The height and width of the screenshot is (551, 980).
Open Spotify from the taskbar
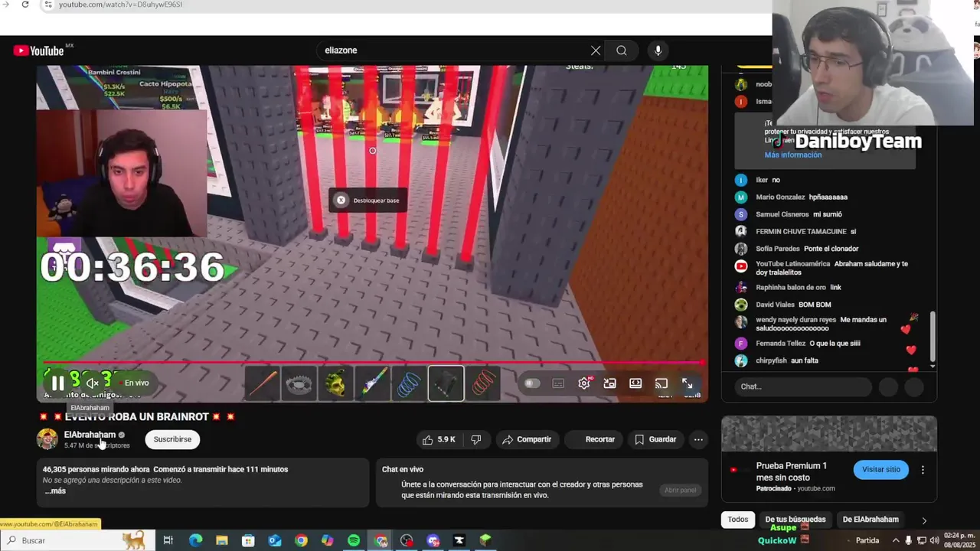(x=354, y=540)
